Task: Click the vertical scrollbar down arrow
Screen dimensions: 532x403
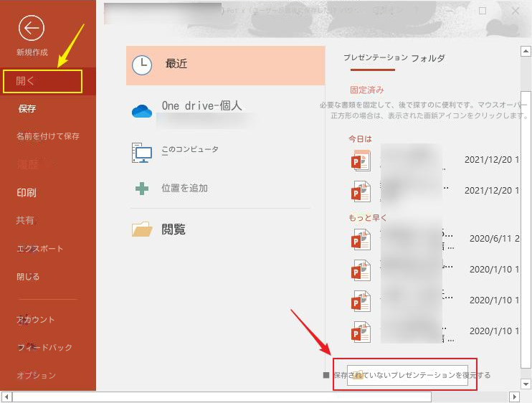Action: [x=526, y=384]
